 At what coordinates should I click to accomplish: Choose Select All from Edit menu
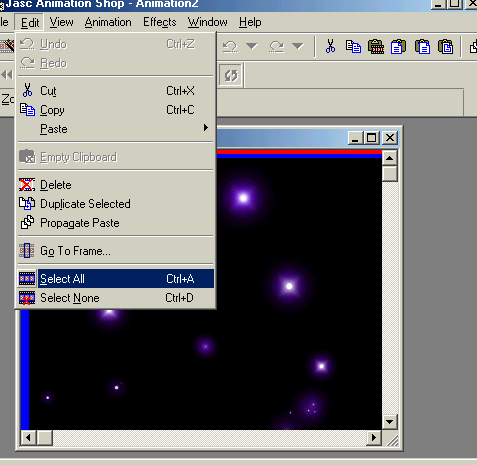click(116, 279)
